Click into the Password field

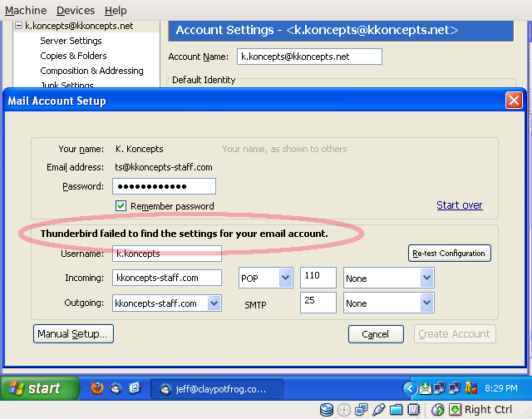tap(165, 186)
